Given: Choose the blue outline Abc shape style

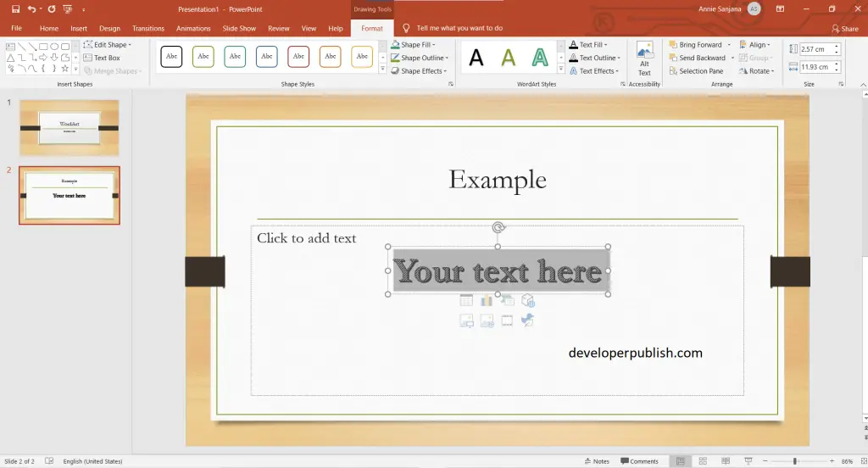Looking at the screenshot, I should click(x=267, y=57).
